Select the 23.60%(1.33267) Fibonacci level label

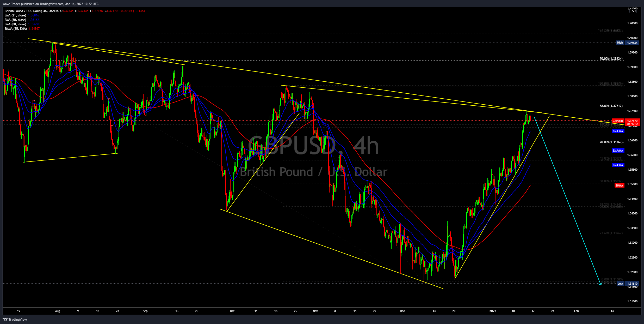(611, 233)
